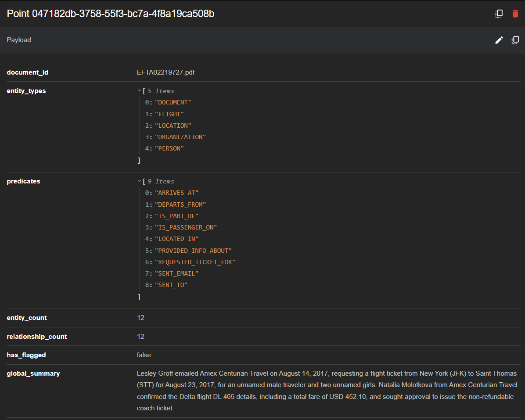Screen dimensions: 525x420
Task: Click the relationship_count field name
Action: click(x=37, y=337)
